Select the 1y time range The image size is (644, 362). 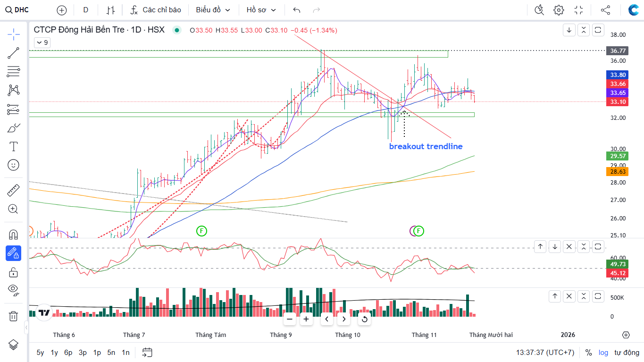pyautogui.click(x=54, y=353)
